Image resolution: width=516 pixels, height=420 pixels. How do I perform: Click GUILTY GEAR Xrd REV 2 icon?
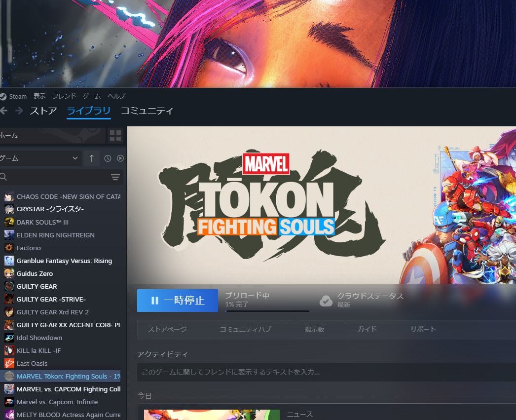tap(9, 312)
